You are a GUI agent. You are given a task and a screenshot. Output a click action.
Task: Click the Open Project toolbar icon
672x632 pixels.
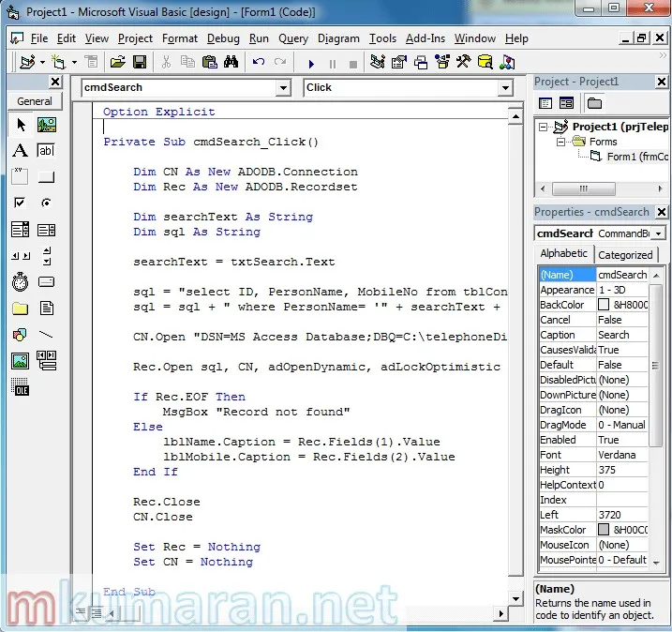(117, 62)
